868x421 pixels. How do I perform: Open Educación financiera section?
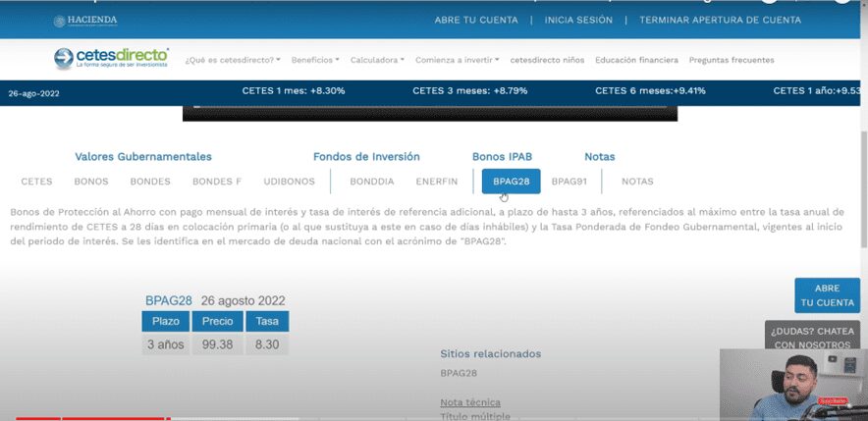[x=636, y=60]
